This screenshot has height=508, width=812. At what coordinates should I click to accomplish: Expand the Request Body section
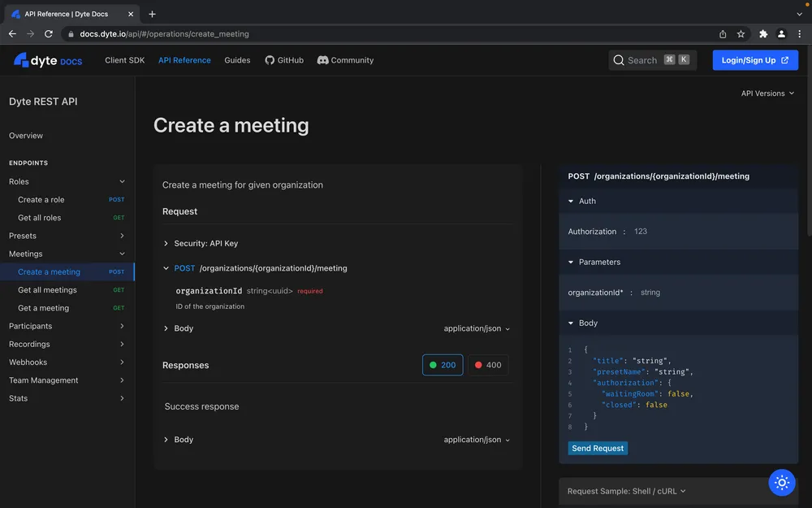point(178,328)
